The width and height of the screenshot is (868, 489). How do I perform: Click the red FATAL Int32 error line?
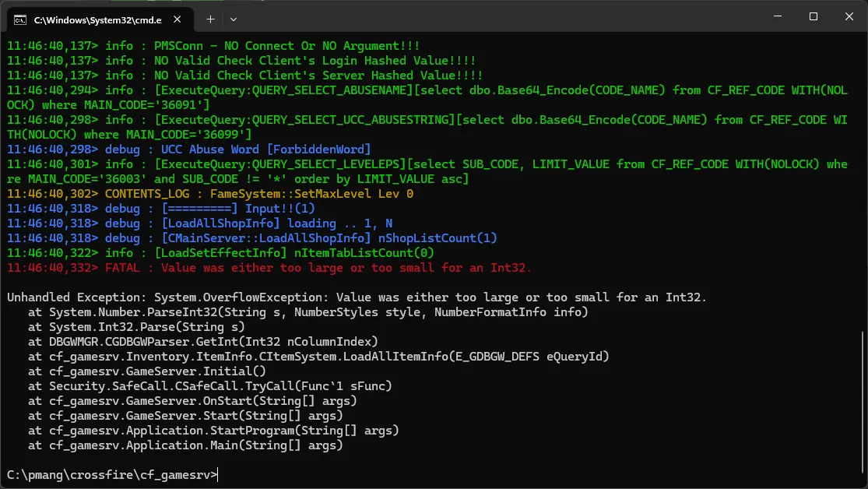[x=269, y=268]
